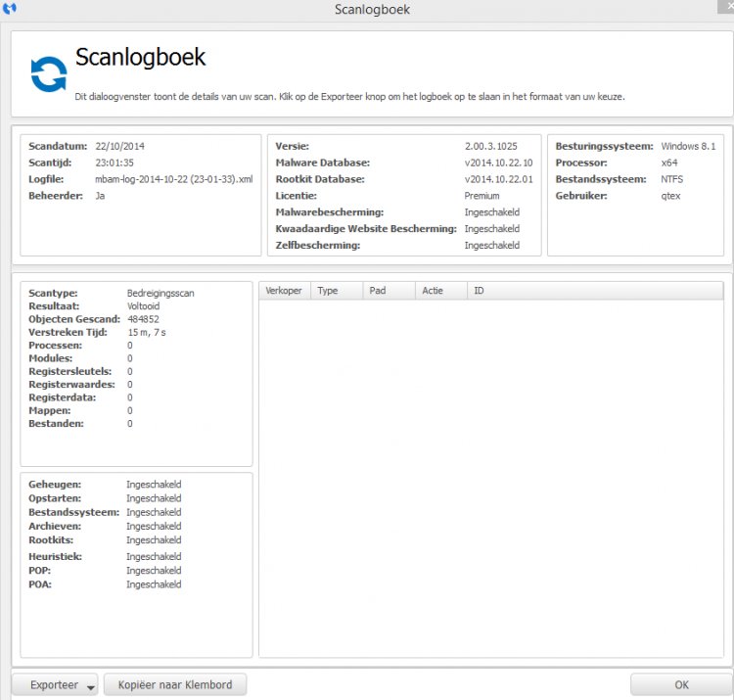
Task: Click the Premium license value
Action: (x=482, y=196)
